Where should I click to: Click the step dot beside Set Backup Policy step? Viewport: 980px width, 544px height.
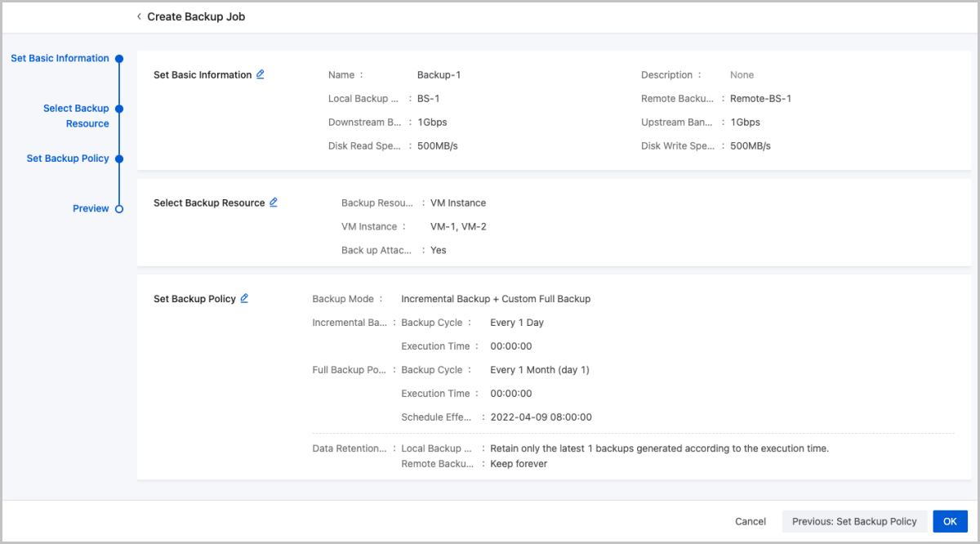(119, 158)
